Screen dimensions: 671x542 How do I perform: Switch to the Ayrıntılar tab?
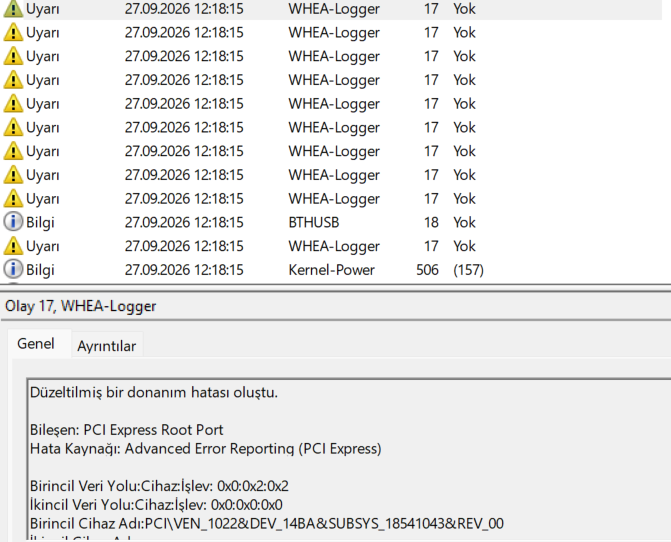click(x=107, y=346)
